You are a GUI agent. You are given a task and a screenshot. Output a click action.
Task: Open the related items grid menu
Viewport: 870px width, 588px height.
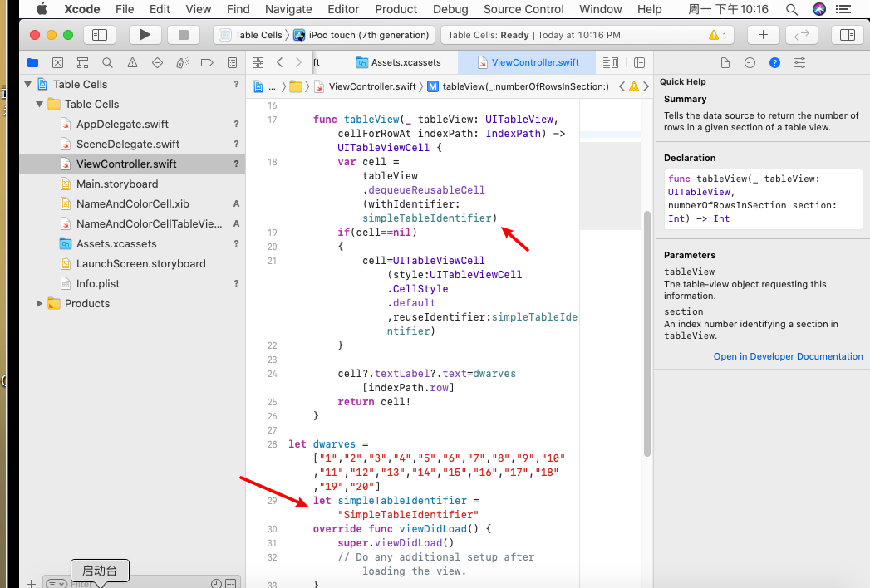click(258, 62)
